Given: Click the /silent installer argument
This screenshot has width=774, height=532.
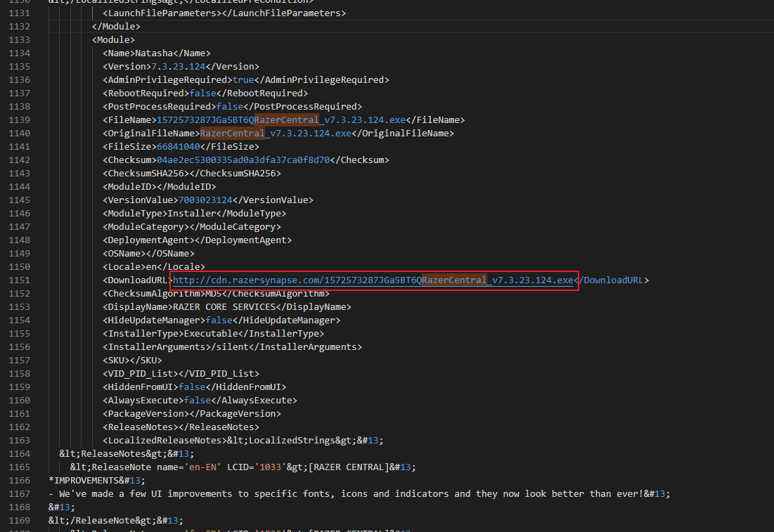Looking at the screenshot, I should tap(230, 347).
